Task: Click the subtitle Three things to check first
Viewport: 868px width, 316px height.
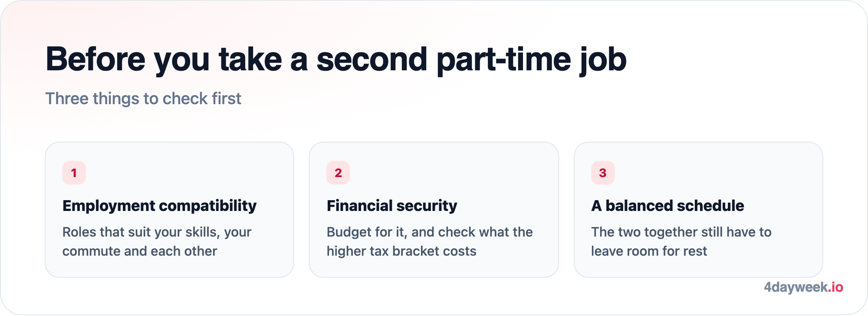Action: click(143, 99)
